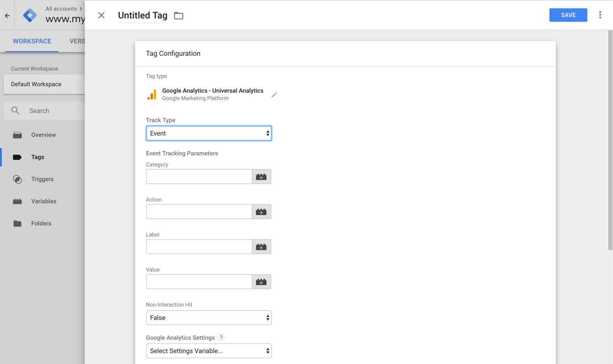Switch to the Workspace tab
The image size is (613, 364).
point(32,41)
